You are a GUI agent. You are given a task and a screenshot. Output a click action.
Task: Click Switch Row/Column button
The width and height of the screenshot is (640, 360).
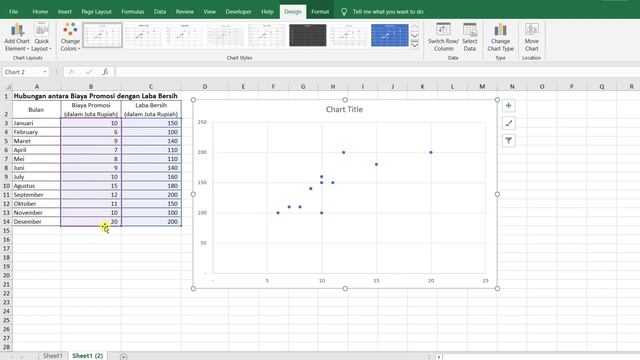(x=443, y=37)
